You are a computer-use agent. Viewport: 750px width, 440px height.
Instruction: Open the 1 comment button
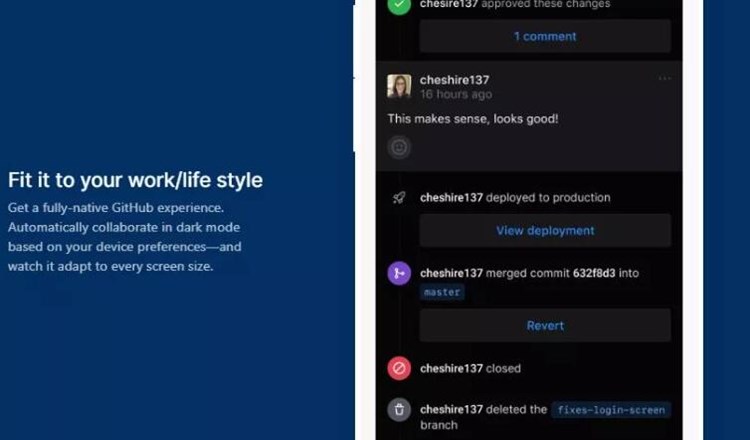[x=545, y=36]
